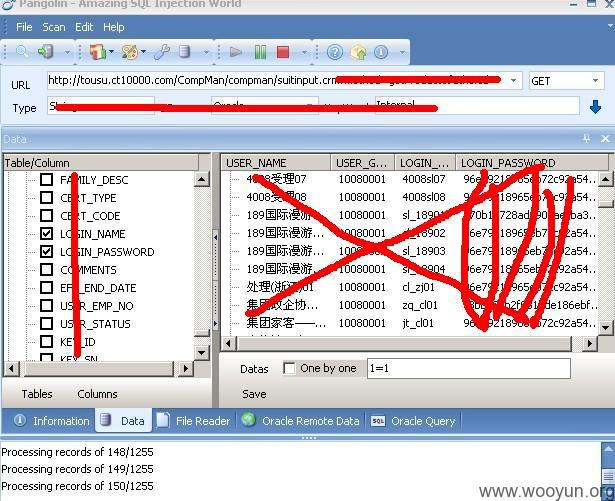Click log line 'Processing records of 150/1255'
615x501 pixels.
click(77, 486)
